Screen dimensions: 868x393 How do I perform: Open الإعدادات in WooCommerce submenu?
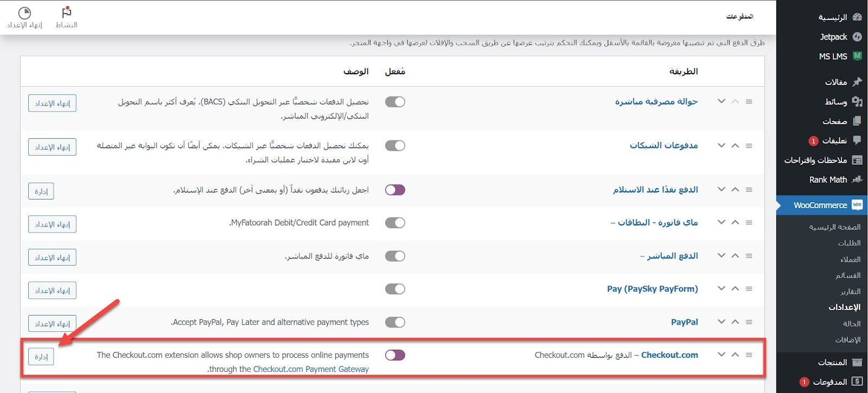(x=844, y=307)
